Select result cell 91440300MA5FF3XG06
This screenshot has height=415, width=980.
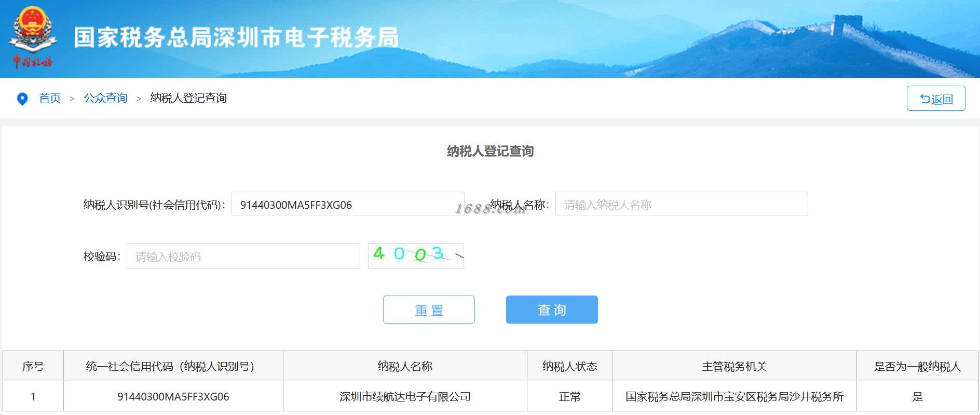click(x=173, y=397)
